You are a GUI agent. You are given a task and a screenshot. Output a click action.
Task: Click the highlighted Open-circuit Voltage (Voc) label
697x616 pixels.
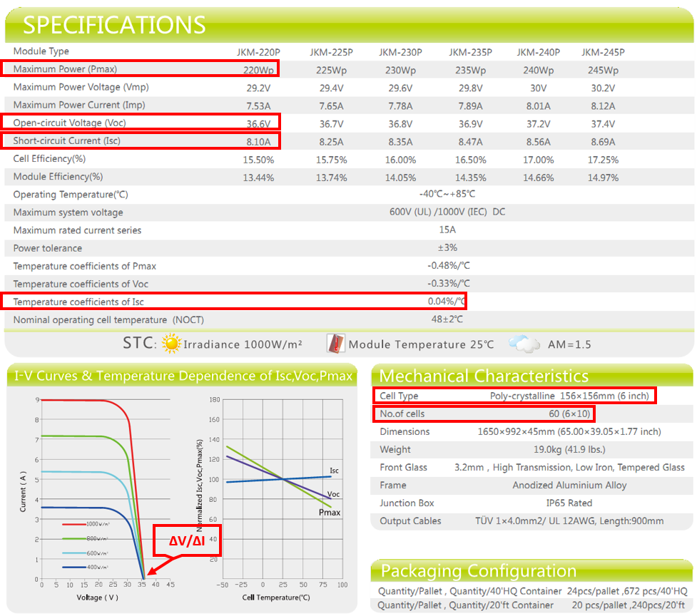(69, 123)
